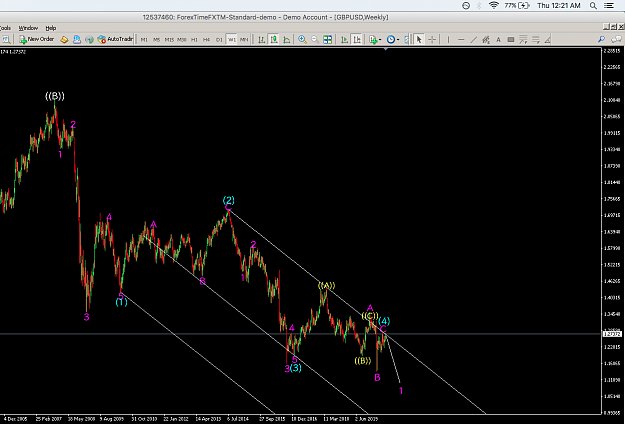
Task: Switch to H1 timeframe
Action: 194,39
